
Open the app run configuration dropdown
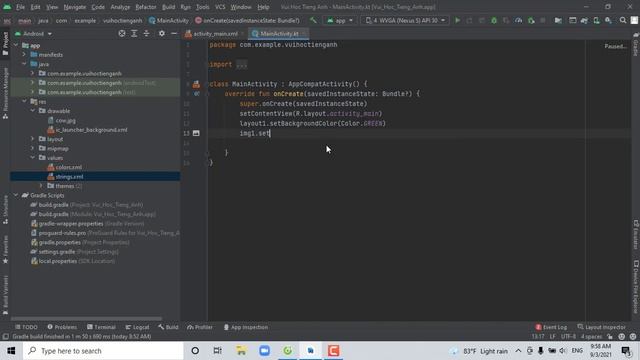[x=340, y=20]
